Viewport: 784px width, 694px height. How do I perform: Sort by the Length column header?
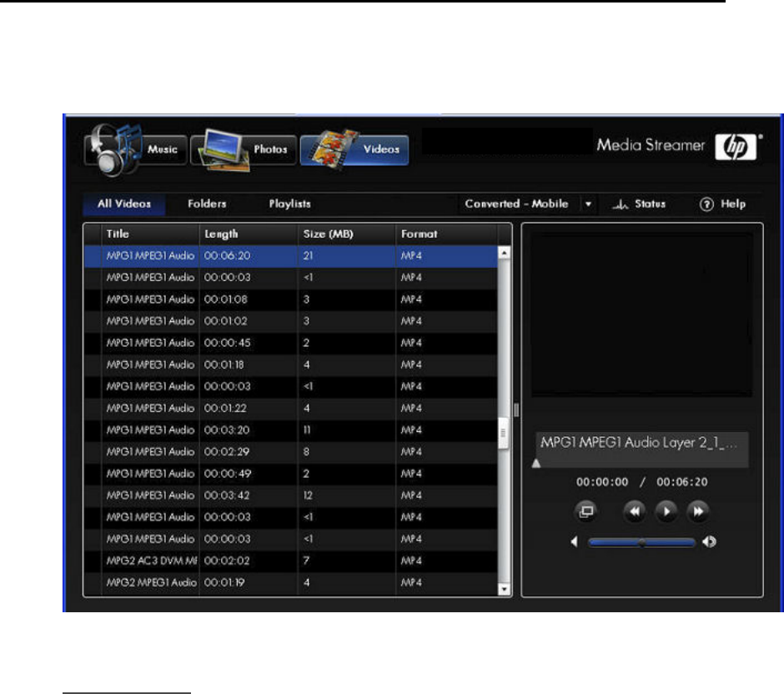click(249, 234)
